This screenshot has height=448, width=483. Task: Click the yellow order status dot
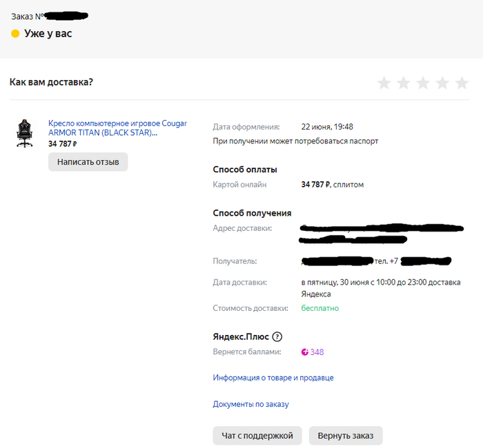point(15,33)
